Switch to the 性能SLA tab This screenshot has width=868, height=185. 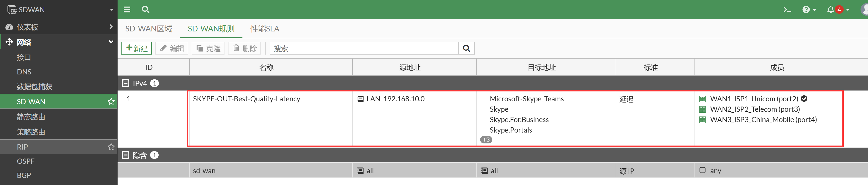265,29
